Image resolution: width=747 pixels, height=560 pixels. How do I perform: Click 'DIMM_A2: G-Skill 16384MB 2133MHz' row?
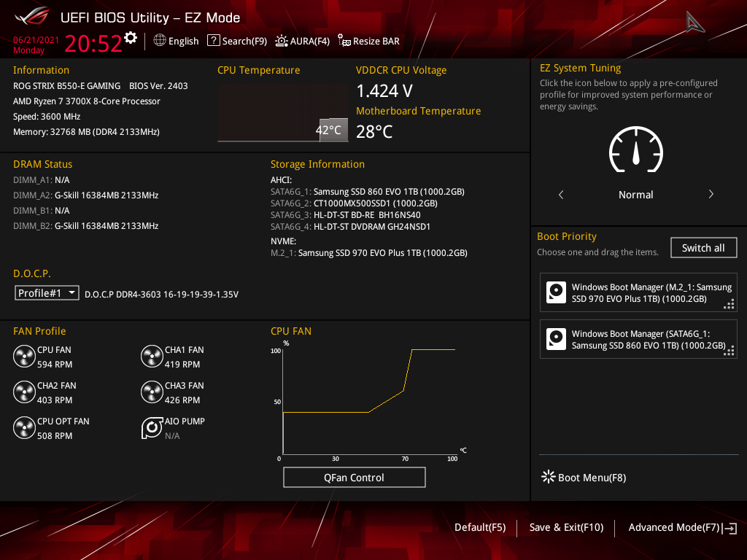(86, 195)
